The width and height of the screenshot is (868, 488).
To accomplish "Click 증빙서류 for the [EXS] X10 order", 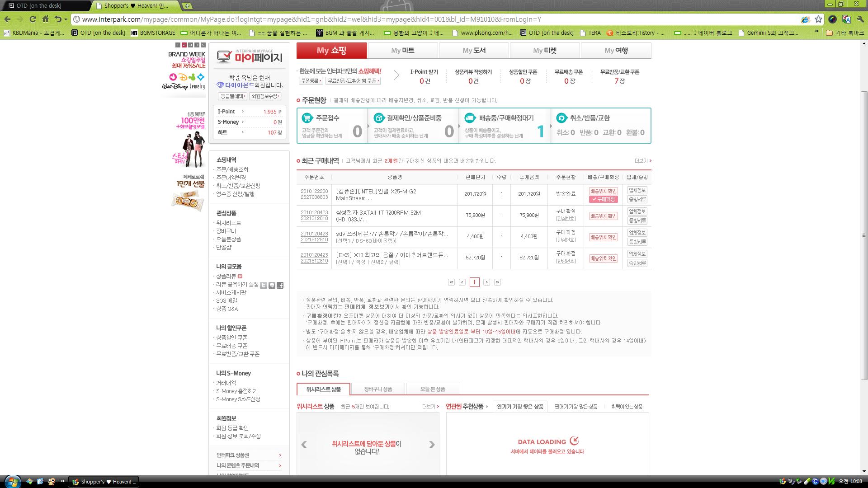I will (637, 263).
